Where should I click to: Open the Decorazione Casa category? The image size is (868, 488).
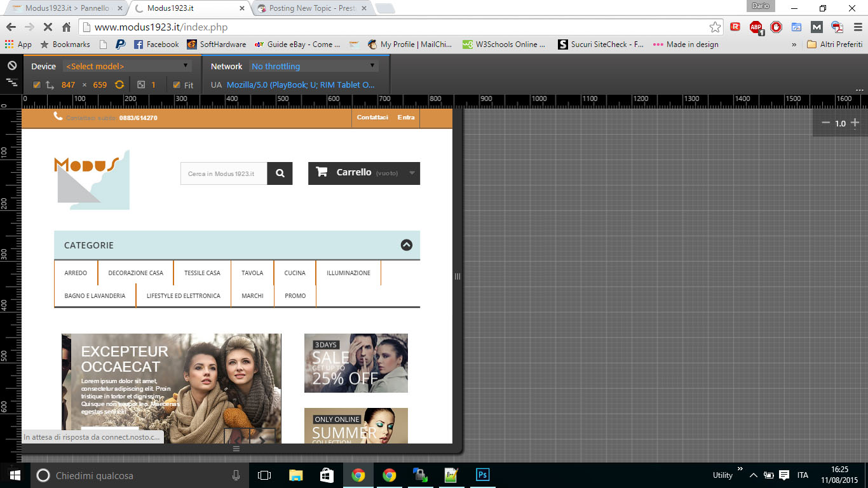click(135, 273)
